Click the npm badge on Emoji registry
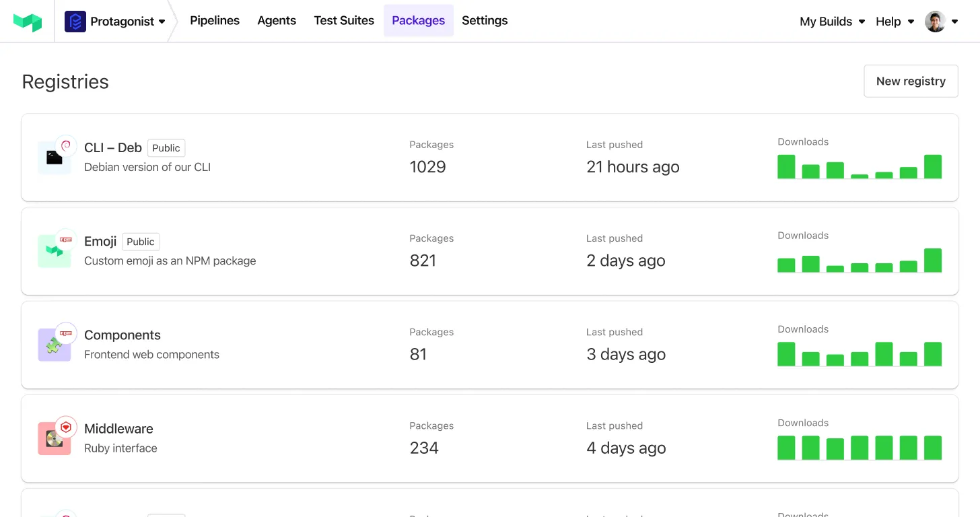The image size is (980, 517). click(66, 239)
